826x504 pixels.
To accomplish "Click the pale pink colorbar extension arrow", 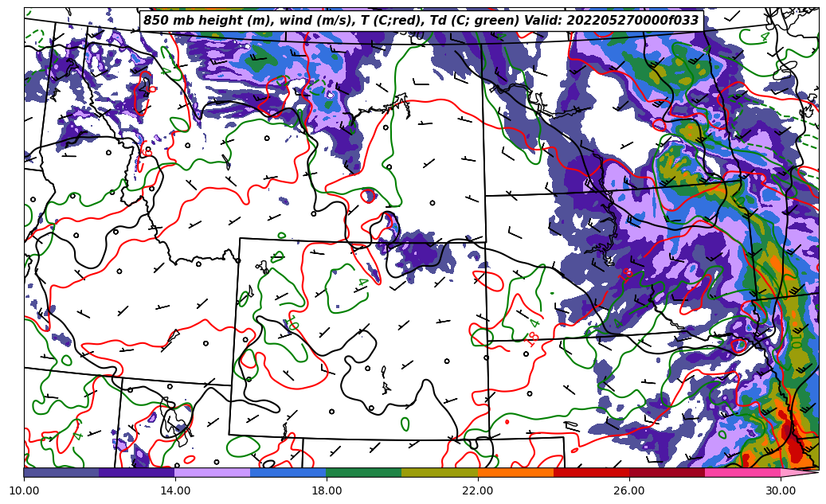I will (x=799, y=472).
